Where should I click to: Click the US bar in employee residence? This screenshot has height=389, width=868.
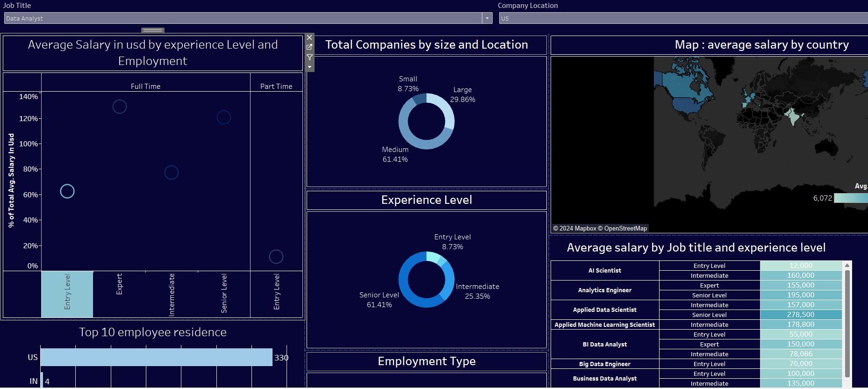coord(156,357)
